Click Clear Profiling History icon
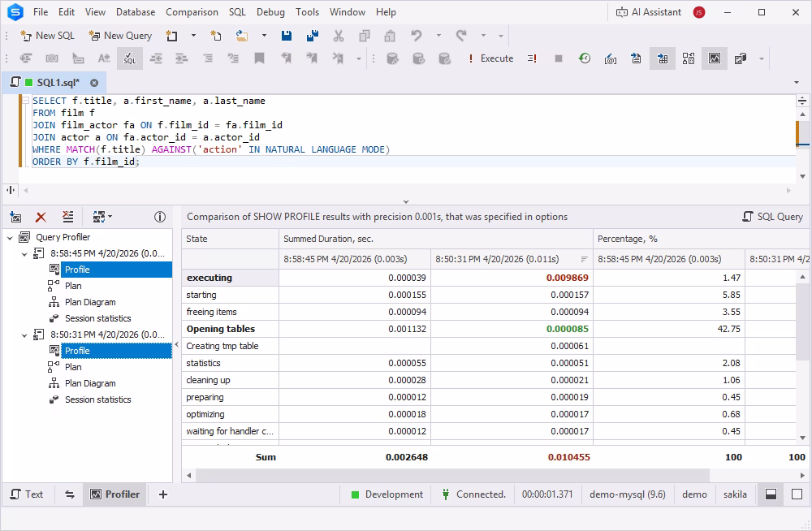This screenshot has height=531, width=812. tap(68, 217)
